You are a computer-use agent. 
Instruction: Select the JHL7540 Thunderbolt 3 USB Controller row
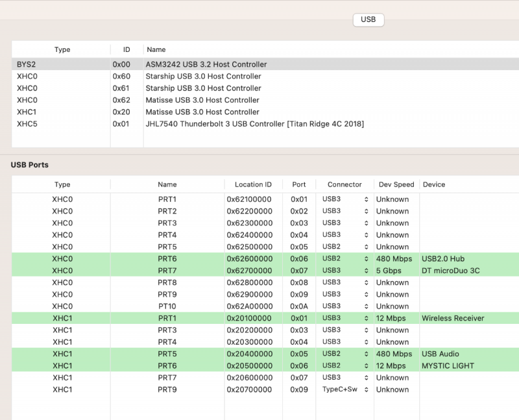(254, 124)
